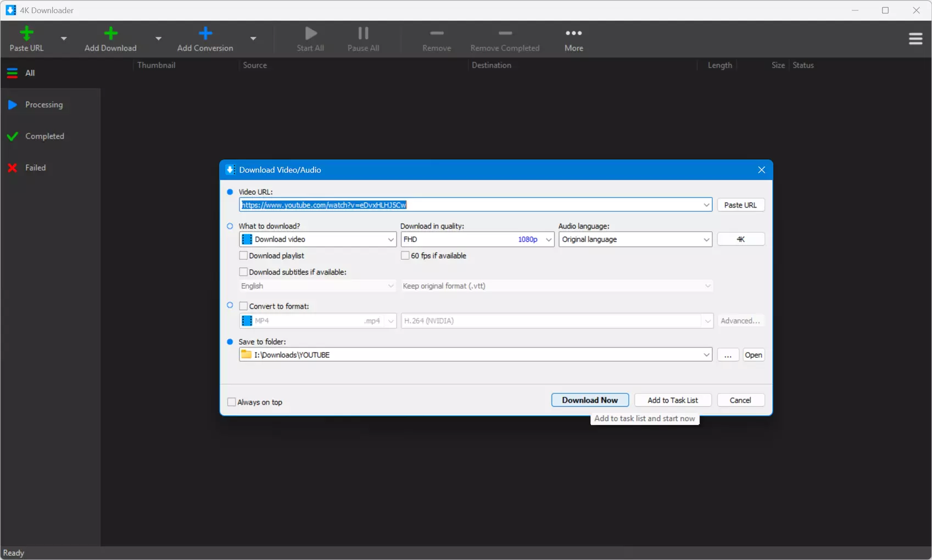
Task: Enable the Convert to format checkbox
Action: [x=243, y=306]
